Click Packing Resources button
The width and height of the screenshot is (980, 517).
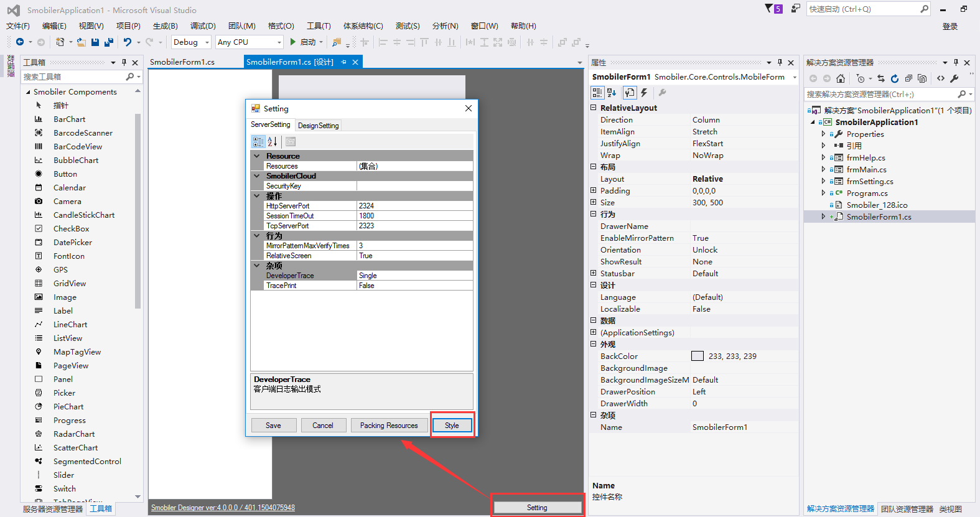tap(389, 426)
